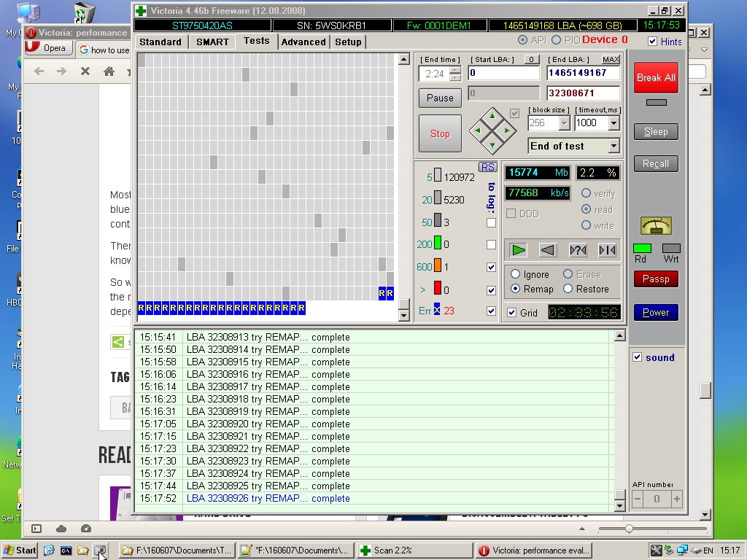
Task: Click the Stop scan button
Action: coord(440,134)
